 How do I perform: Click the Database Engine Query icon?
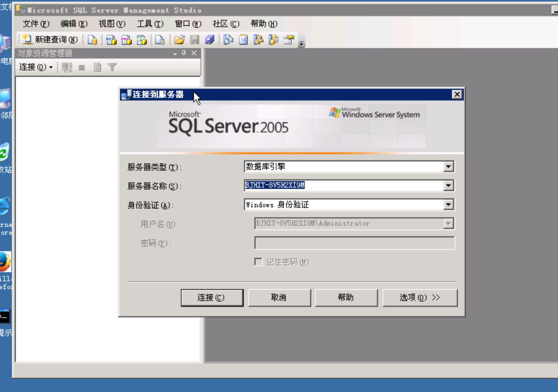point(93,39)
